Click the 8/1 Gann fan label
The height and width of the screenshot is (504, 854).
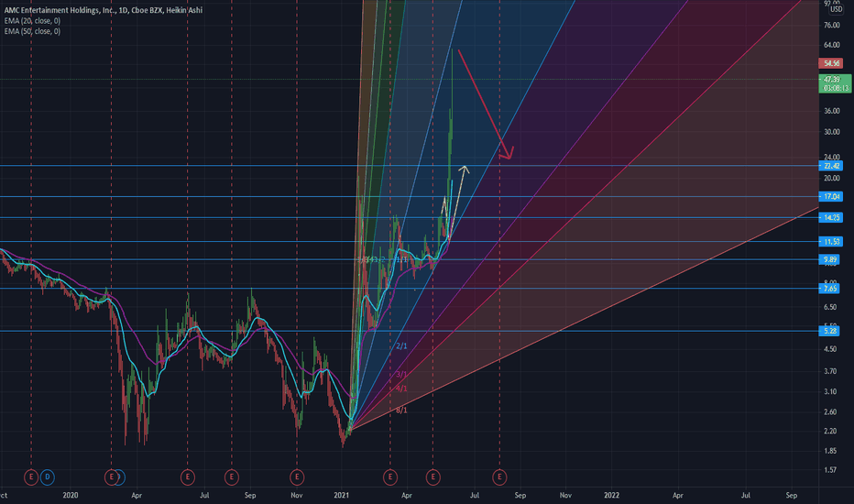401,410
